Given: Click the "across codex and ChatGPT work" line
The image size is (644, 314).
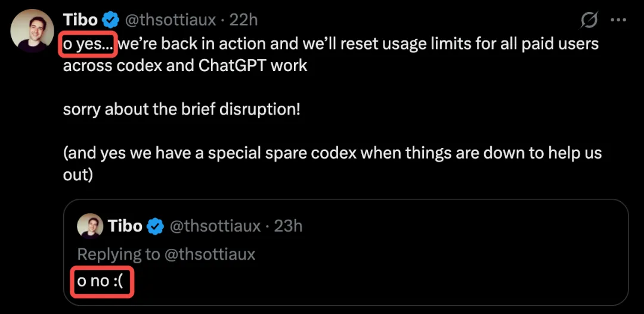Looking at the screenshot, I should pyautogui.click(x=185, y=65).
